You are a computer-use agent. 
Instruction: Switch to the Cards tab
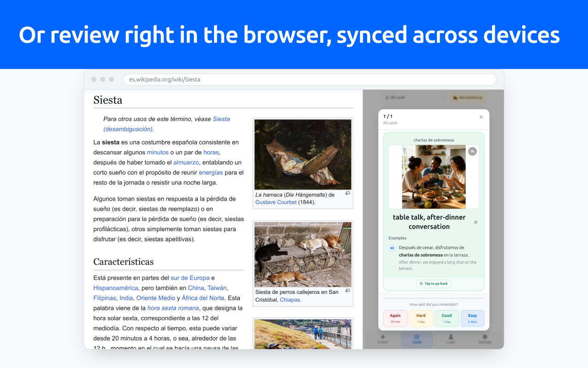tap(417, 339)
